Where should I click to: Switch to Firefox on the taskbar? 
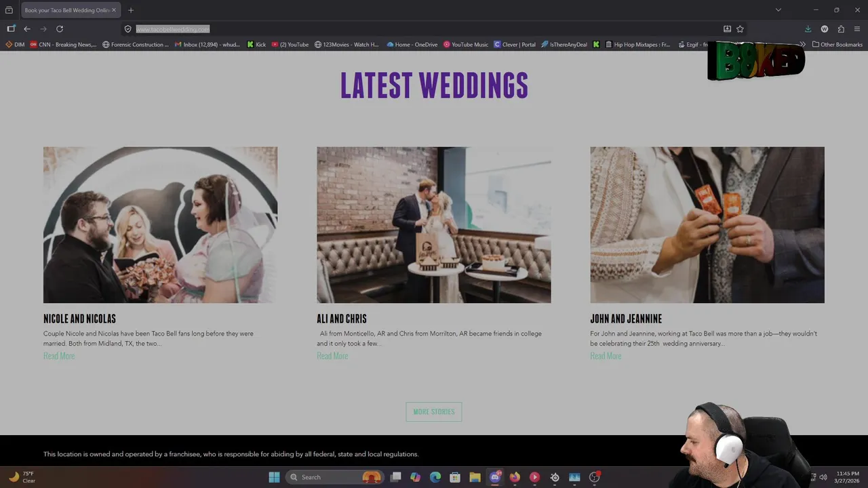point(515,477)
